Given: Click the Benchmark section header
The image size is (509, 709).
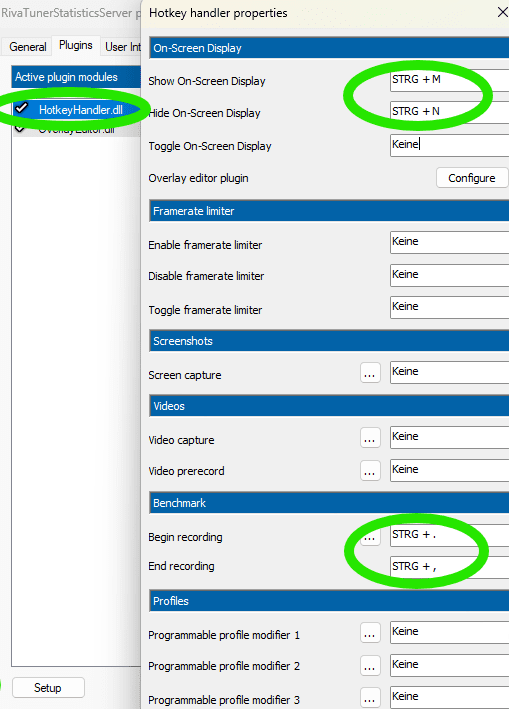Looking at the screenshot, I should 329,503.
